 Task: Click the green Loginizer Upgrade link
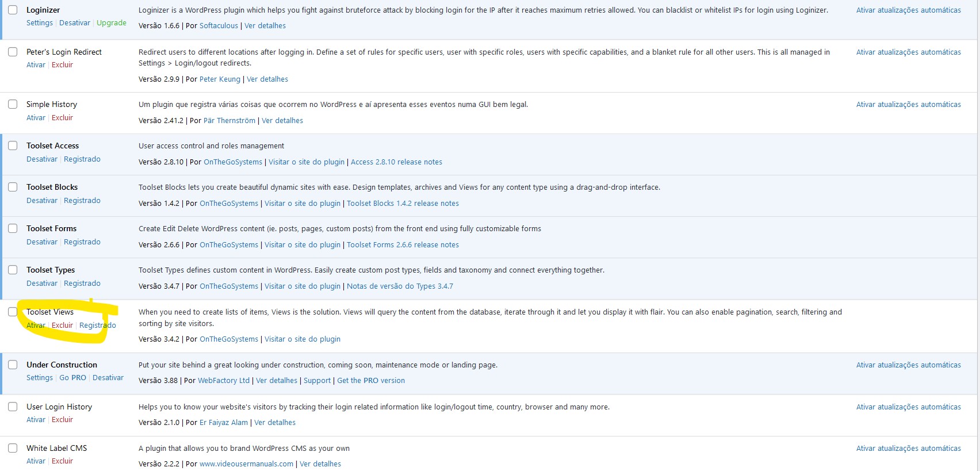pos(112,23)
